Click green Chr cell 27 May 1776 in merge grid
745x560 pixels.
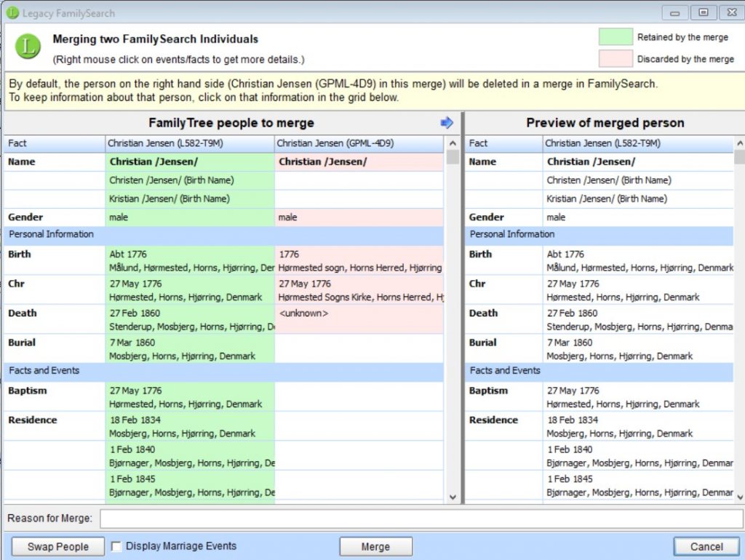[190, 290]
